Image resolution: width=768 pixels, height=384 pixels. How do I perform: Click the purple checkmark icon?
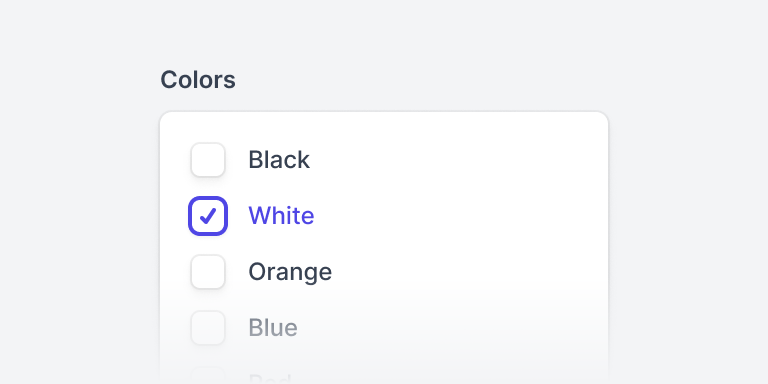(x=208, y=216)
